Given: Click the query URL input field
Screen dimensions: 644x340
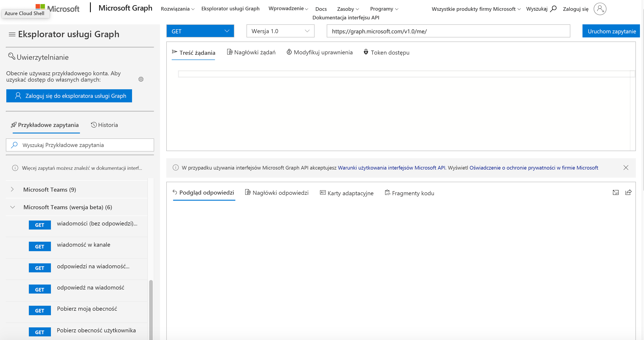Looking at the screenshot, I should (x=448, y=31).
